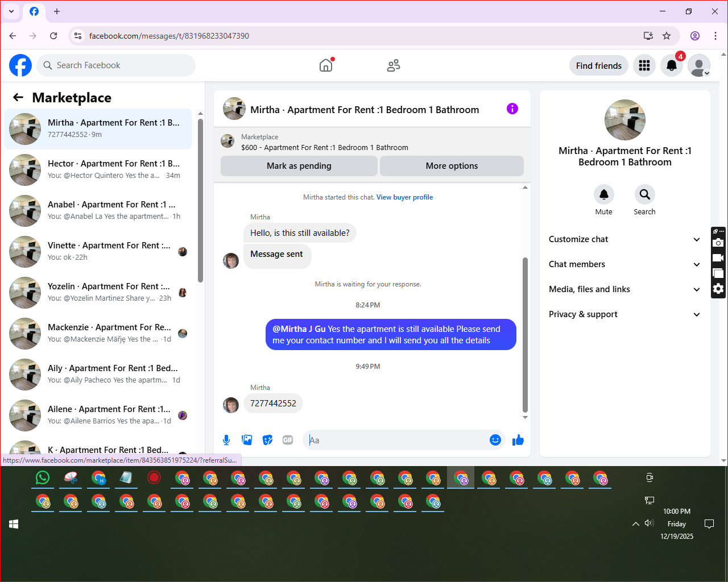This screenshot has width=728, height=582.
Task: Open the site information icon in address bar
Action: (78, 36)
